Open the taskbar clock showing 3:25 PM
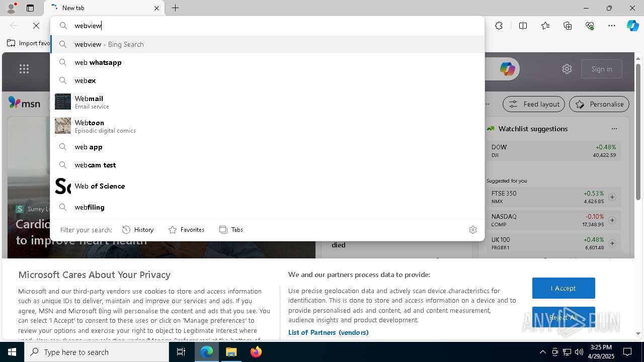Image resolution: width=644 pixels, height=362 pixels. click(x=601, y=352)
